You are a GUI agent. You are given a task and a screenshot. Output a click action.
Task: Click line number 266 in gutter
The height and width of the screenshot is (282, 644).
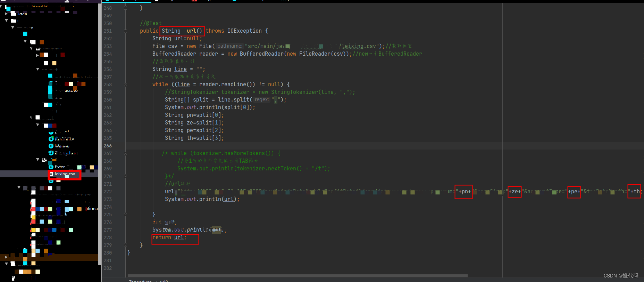click(108, 146)
